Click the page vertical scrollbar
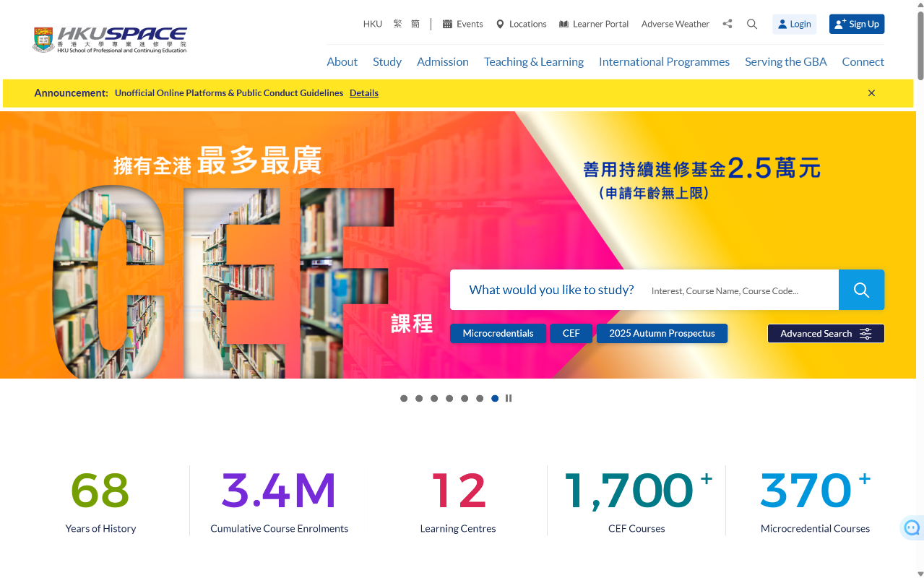This screenshot has width=924, height=578. point(920,289)
